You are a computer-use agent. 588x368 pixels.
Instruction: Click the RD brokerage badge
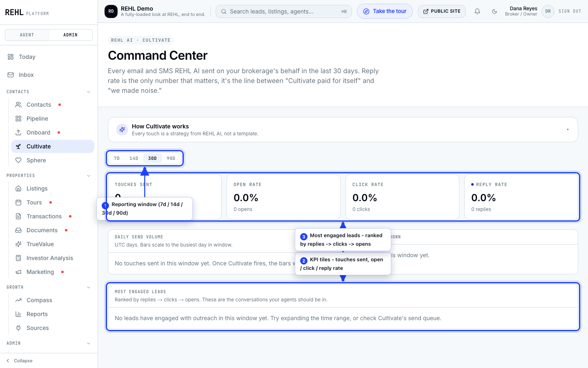tap(111, 11)
